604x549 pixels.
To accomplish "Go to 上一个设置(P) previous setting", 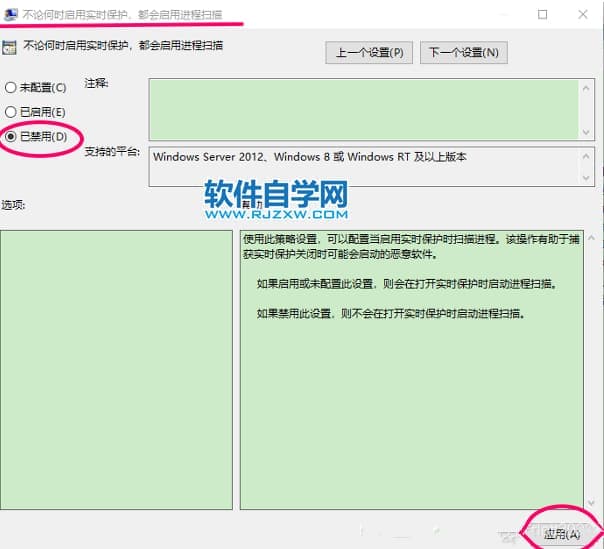I will pos(370,52).
